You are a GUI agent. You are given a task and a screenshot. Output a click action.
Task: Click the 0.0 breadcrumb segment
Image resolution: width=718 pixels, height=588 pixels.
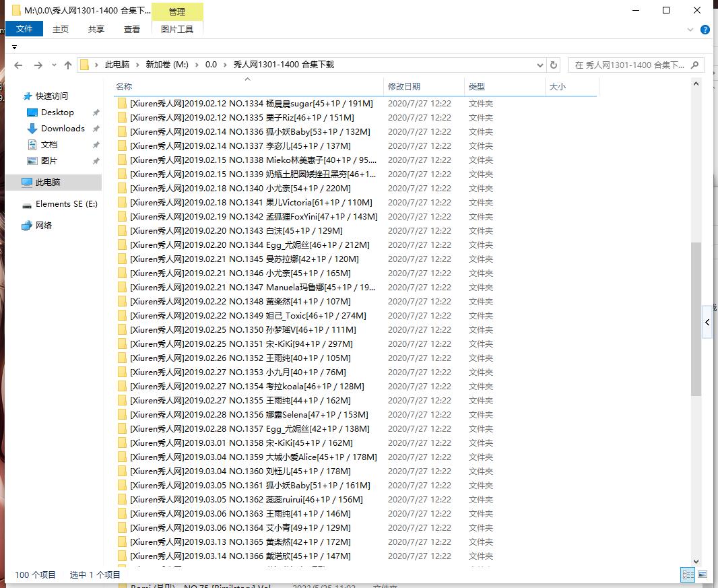click(211, 65)
